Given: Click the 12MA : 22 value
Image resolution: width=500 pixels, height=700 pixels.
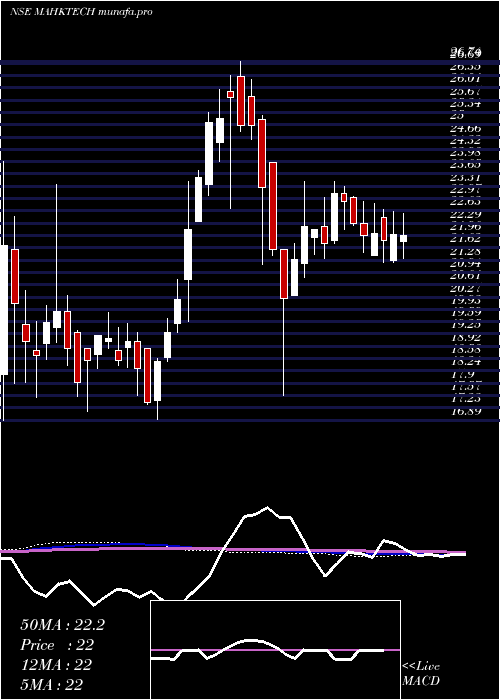Looking at the screenshot, I should 56,665.
